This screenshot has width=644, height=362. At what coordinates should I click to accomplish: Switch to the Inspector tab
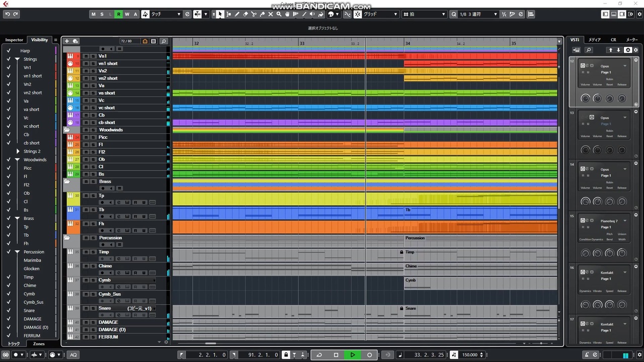[x=14, y=40]
